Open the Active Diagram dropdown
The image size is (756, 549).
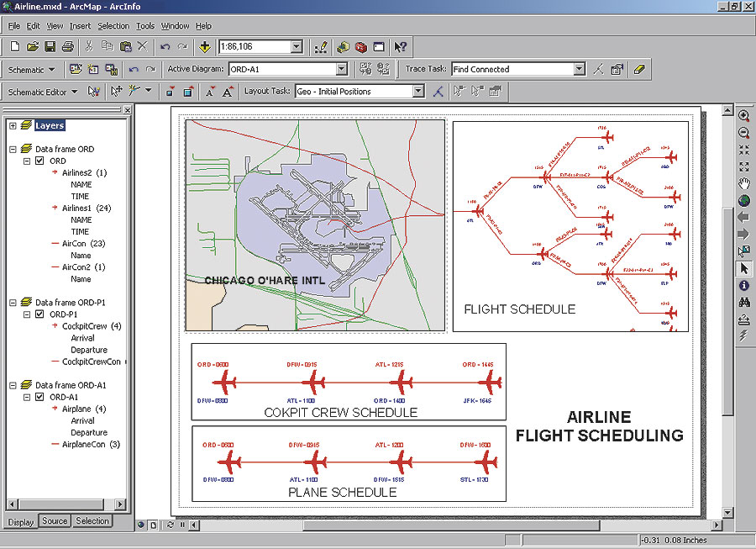coord(341,70)
